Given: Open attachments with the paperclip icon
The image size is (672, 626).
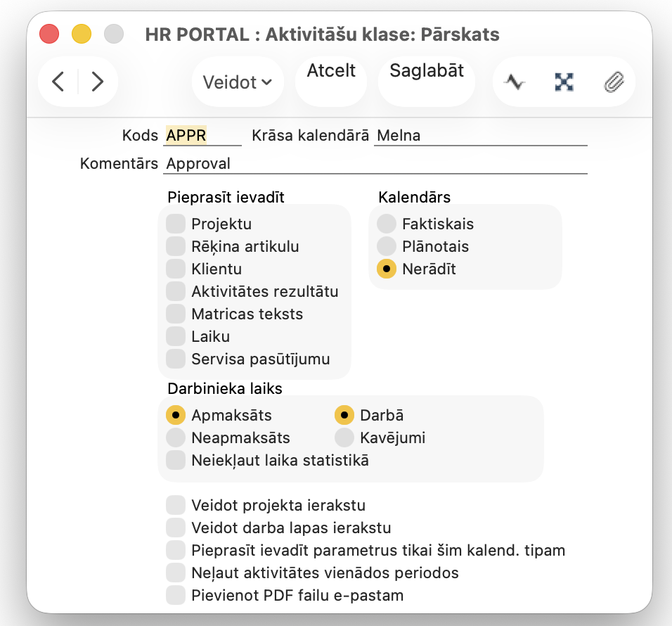Looking at the screenshot, I should pyautogui.click(x=614, y=82).
